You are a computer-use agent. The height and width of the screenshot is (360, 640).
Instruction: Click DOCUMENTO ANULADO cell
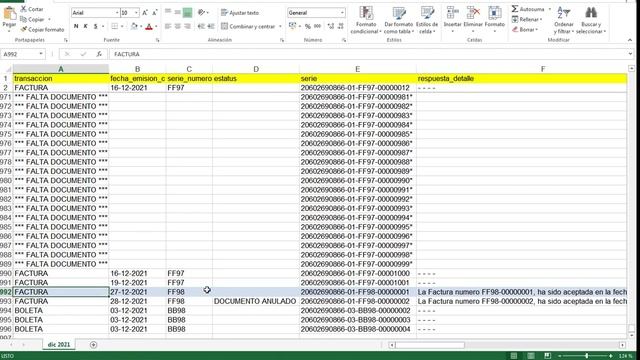pos(256,301)
